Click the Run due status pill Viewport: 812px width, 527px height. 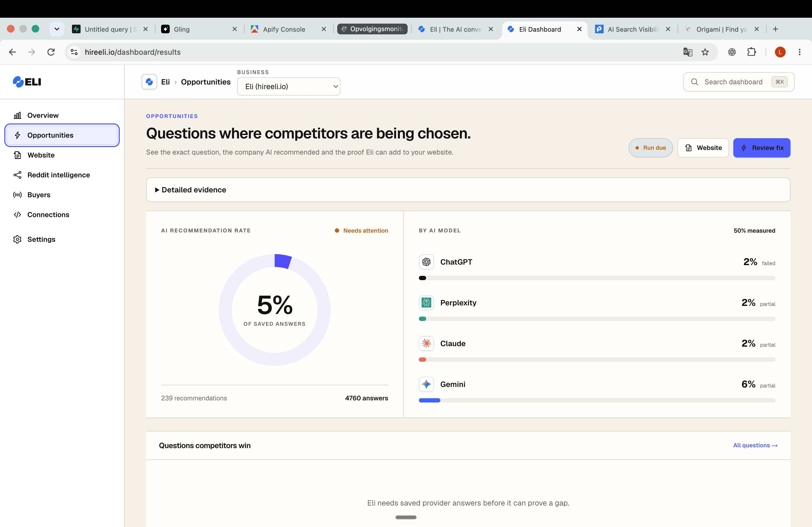(x=650, y=148)
